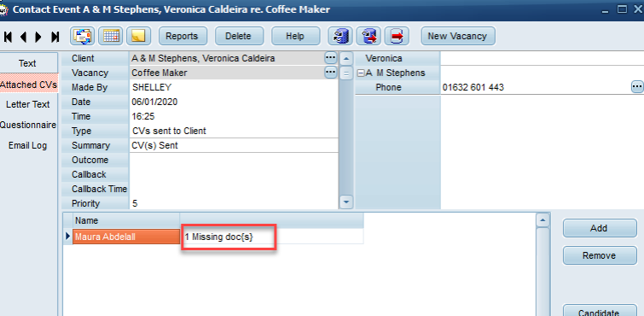This screenshot has width=644, height=316.
Task: Click the Time value 16:25
Action: click(x=234, y=116)
